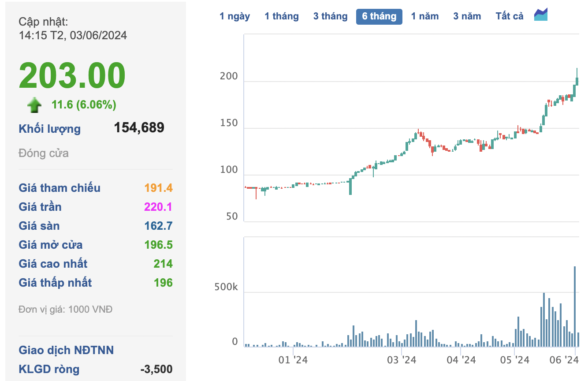Select the active 6 tháng range tab
This screenshot has height=381, width=588.
(x=379, y=16)
